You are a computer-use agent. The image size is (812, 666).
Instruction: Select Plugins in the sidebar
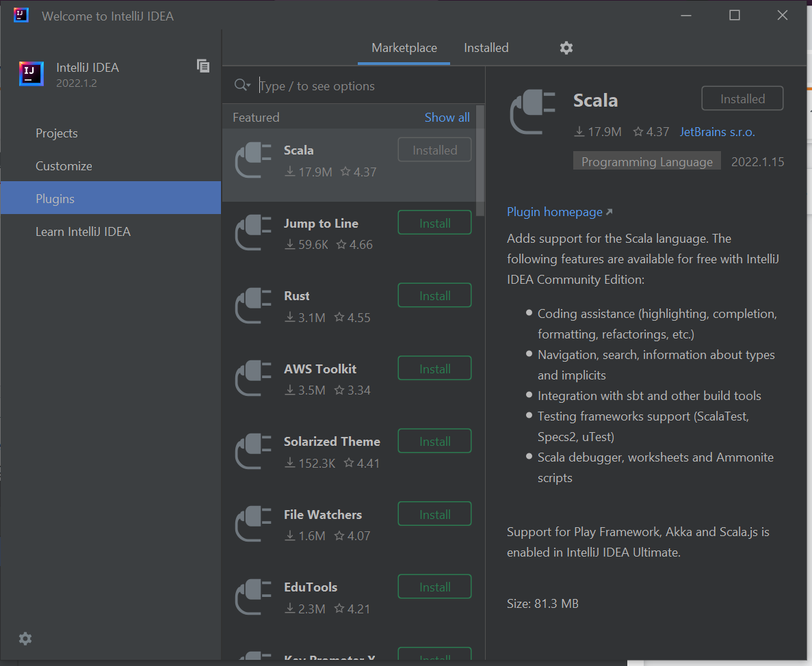111,199
